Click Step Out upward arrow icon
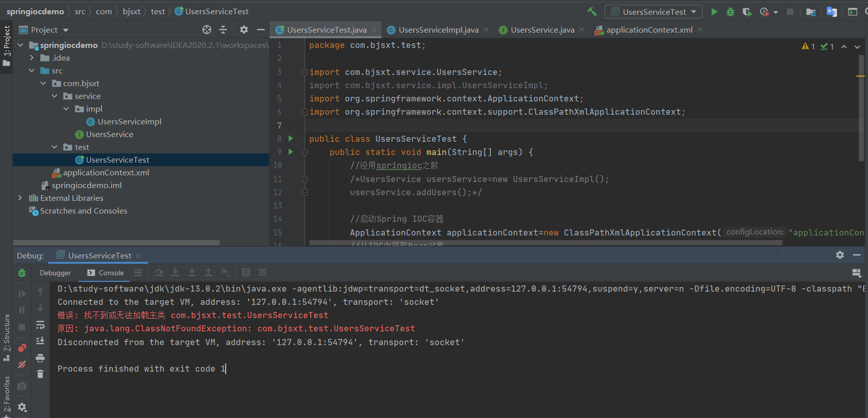The width and height of the screenshot is (868, 418). click(208, 272)
